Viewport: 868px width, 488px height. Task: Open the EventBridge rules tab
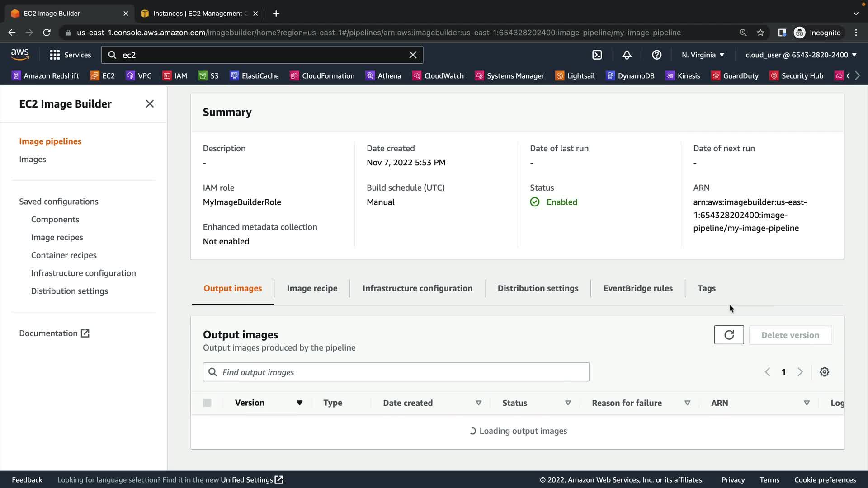[x=637, y=288]
